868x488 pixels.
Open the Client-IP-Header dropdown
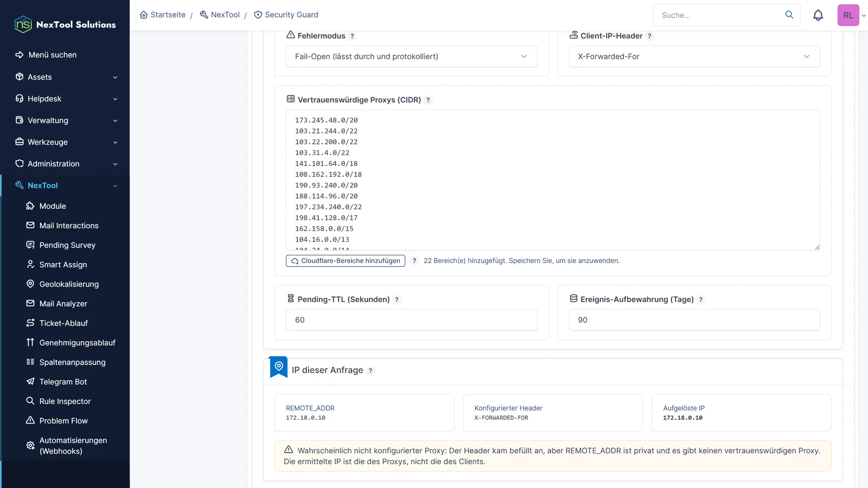pyautogui.click(x=694, y=56)
